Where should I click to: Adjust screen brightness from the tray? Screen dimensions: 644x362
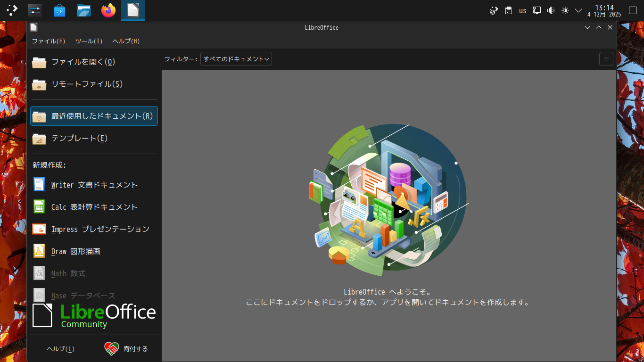[x=565, y=10]
